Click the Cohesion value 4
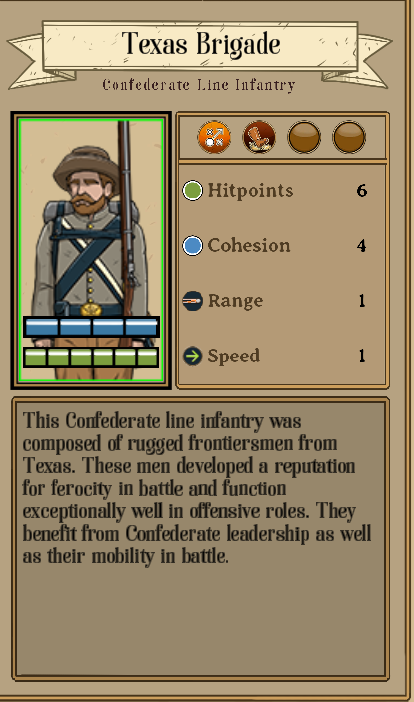The height and width of the screenshot is (702, 414). 362,246
